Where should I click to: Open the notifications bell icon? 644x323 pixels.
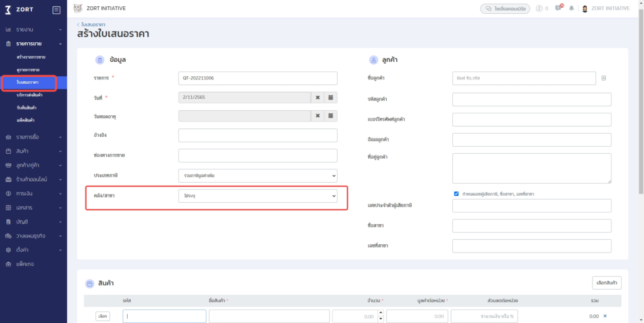[571, 9]
